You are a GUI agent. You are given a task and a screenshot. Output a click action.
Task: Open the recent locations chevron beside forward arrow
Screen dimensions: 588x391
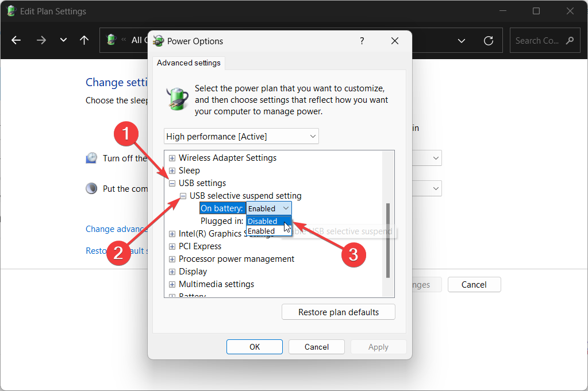coord(63,40)
